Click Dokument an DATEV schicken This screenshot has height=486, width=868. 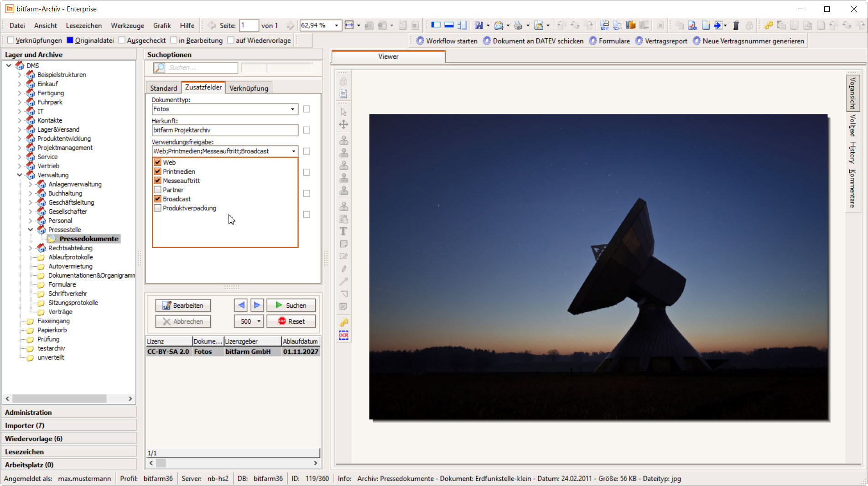point(533,41)
